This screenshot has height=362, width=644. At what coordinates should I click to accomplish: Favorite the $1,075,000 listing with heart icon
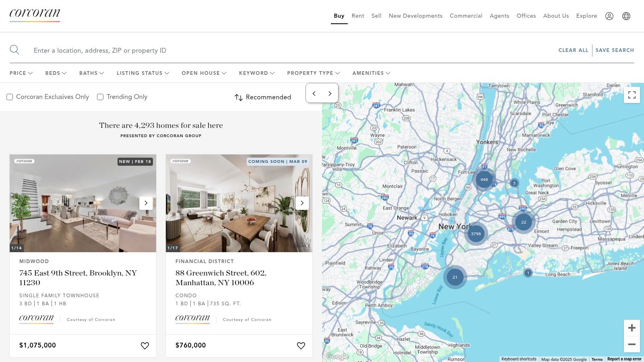(x=145, y=346)
